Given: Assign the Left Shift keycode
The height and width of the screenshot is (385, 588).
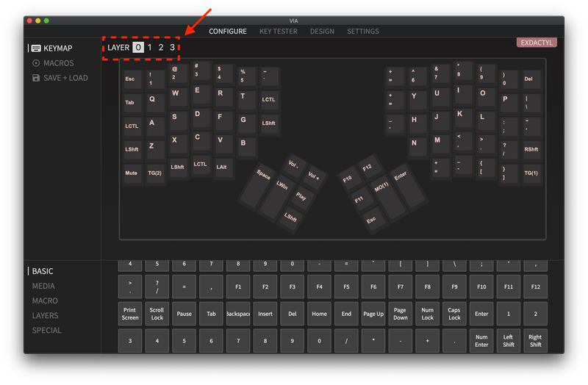Looking at the screenshot, I should coord(509,341).
